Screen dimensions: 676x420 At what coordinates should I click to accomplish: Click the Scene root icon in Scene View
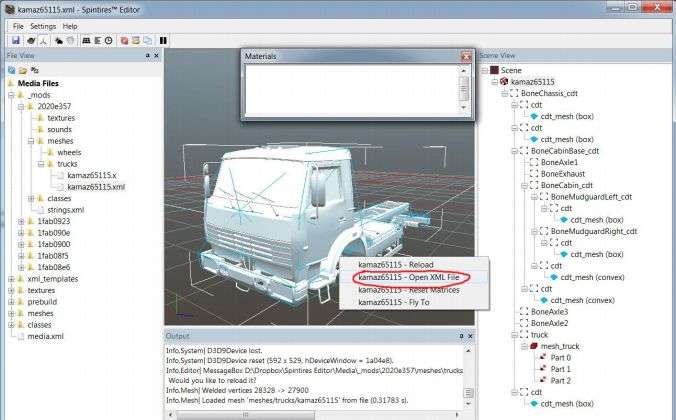490,70
